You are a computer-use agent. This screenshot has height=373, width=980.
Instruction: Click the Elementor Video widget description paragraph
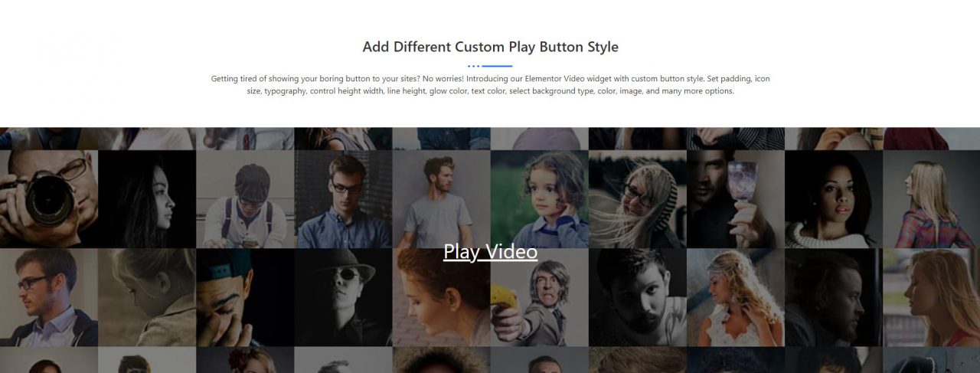tap(490, 84)
